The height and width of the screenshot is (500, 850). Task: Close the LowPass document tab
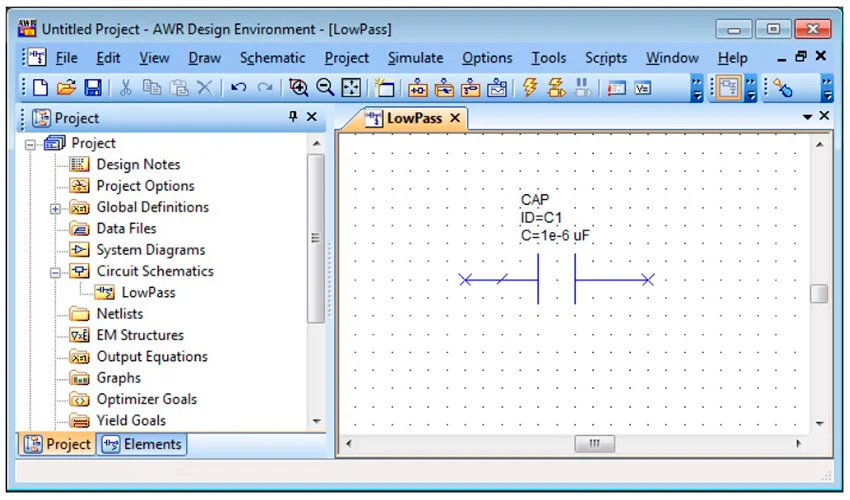454,118
